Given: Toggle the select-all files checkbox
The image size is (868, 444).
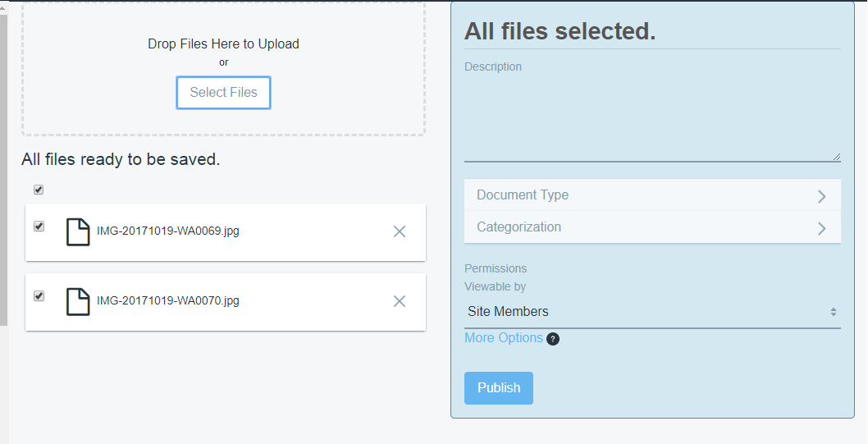Looking at the screenshot, I should (x=39, y=190).
